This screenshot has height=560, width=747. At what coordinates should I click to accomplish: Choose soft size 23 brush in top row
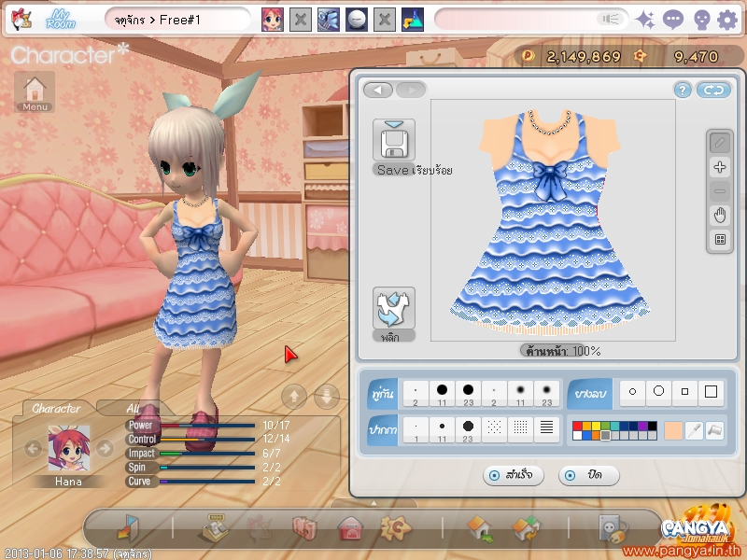coord(546,394)
